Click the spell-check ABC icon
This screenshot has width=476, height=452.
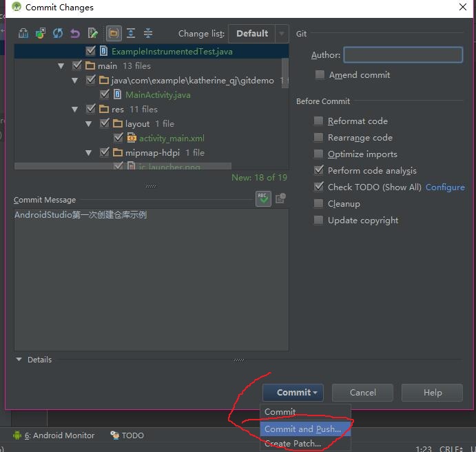pyautogui.click(x=263, y=199)
